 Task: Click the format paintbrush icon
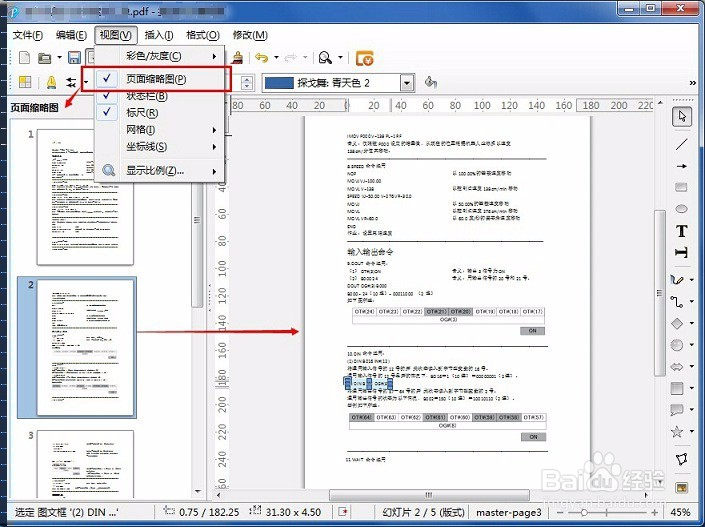point(238,58)
